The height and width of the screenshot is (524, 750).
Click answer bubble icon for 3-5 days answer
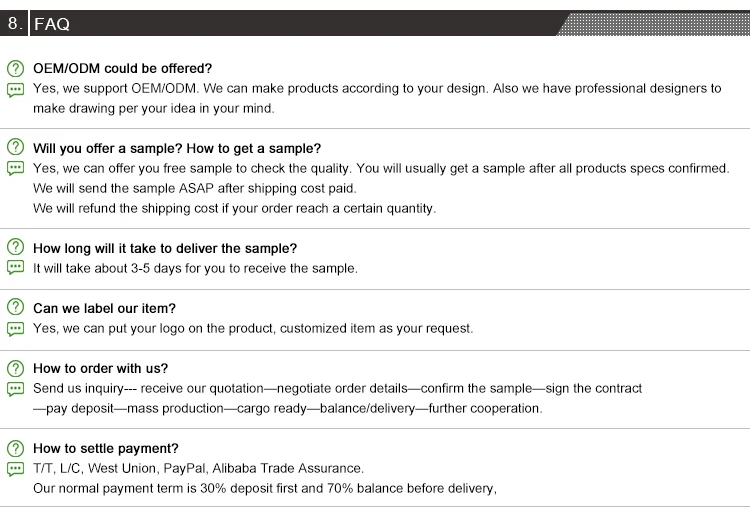pyautogui.click(x=15, y=268)
